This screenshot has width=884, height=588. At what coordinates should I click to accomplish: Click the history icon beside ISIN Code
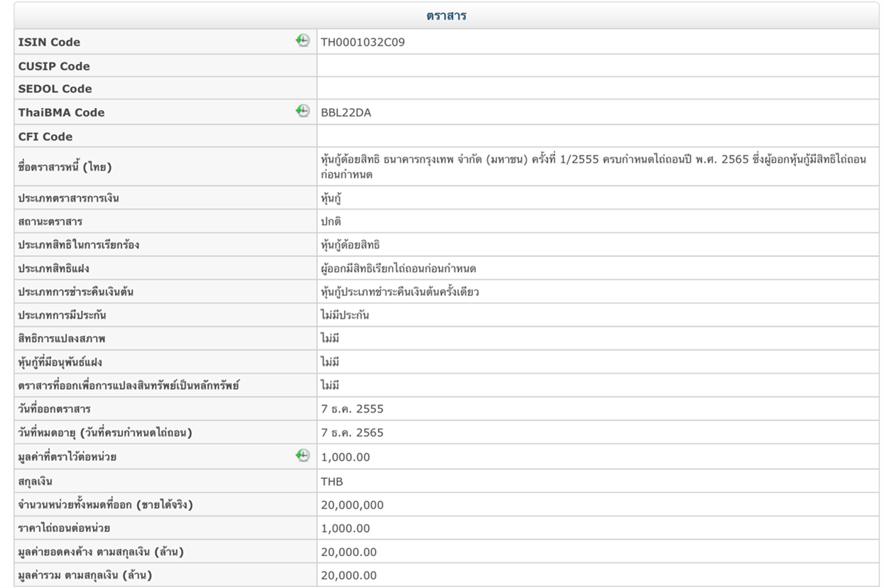[303, 41]
